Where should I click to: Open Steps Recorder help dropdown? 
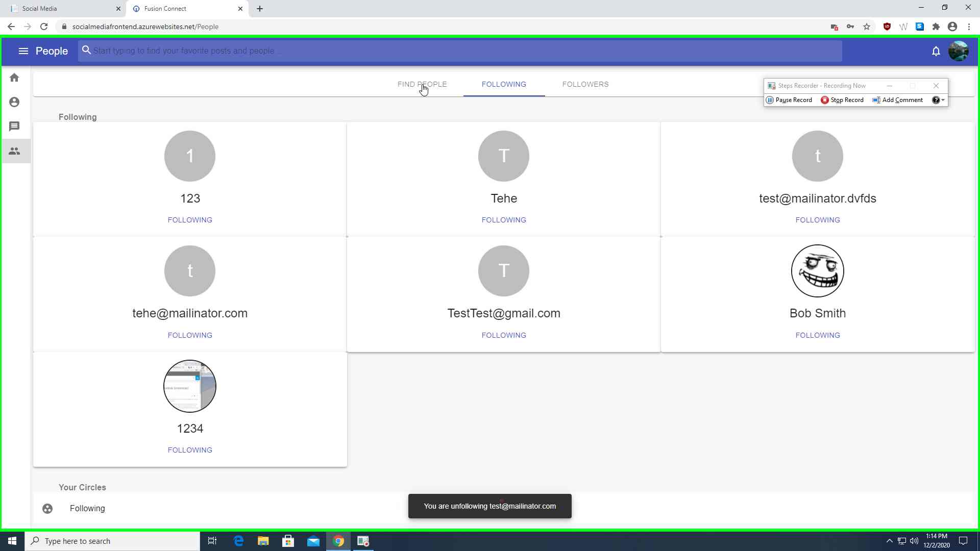pos(938,100)
